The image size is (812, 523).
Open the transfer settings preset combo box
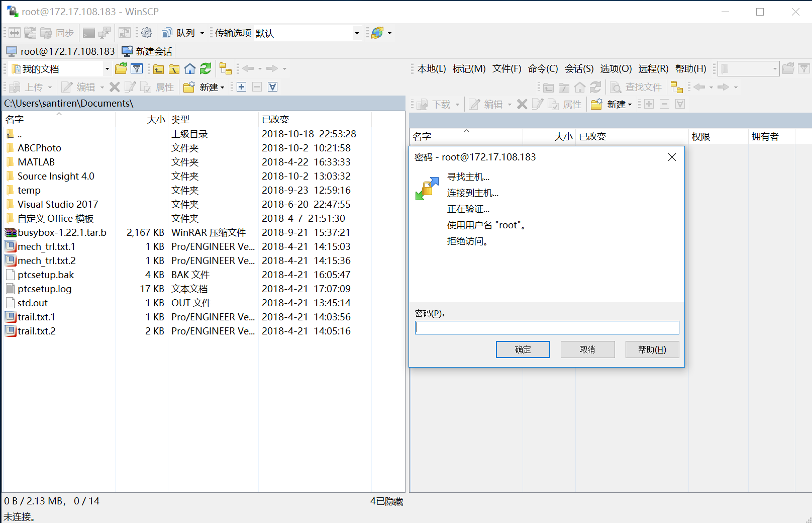point(308,33)
